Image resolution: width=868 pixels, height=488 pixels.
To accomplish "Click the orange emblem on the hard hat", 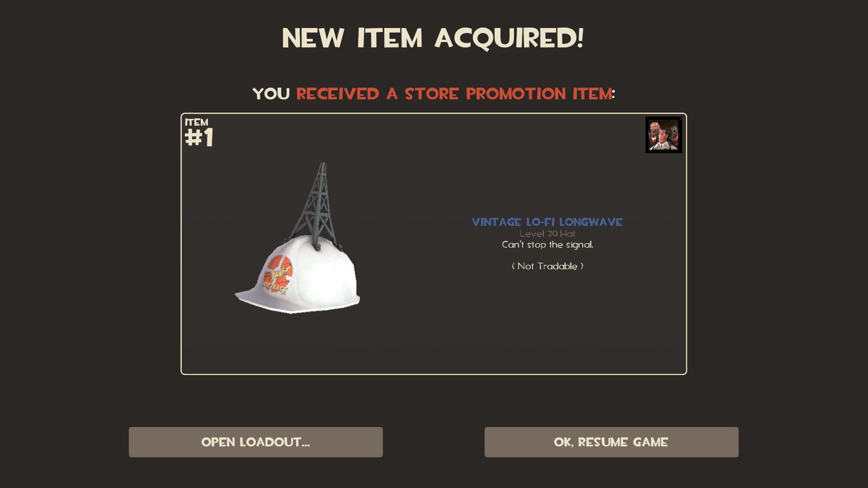I will [278, 273].
